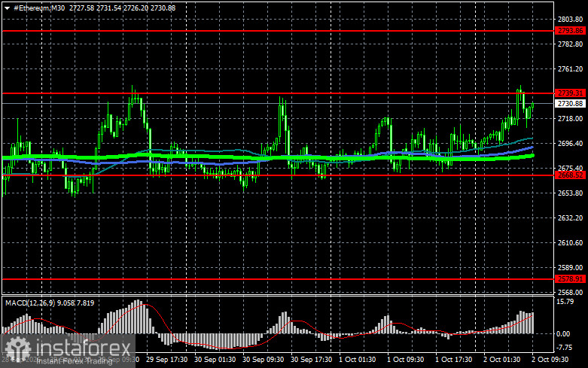Click time label 30 Sep 17:30
This screenshot has height=368, width=588.
click(x=311, y=360)
